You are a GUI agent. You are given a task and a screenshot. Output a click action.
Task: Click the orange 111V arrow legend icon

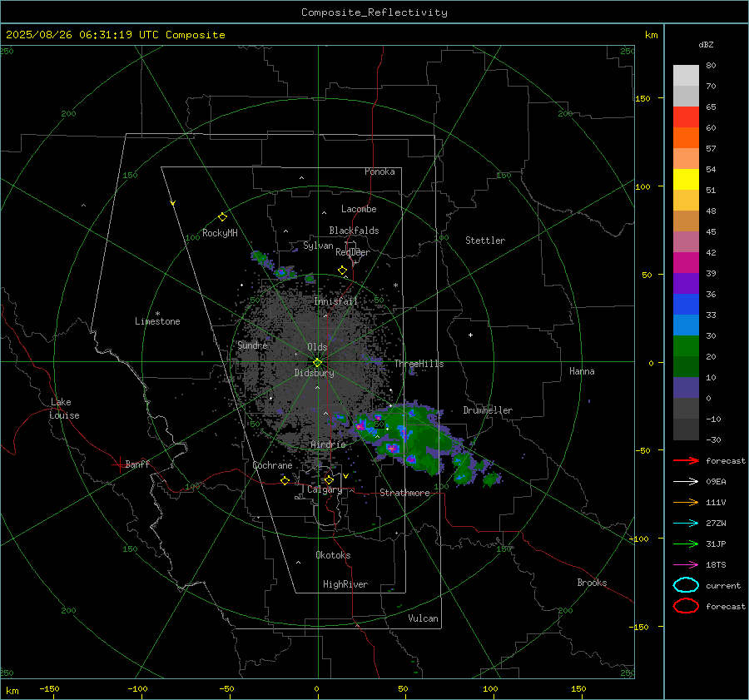(x=686, y=502)
